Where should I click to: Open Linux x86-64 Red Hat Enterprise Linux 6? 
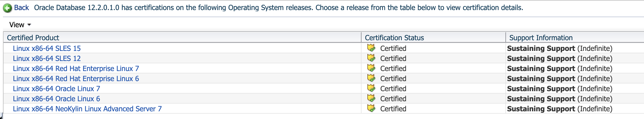pyautogui.click(x=76, y=78)
